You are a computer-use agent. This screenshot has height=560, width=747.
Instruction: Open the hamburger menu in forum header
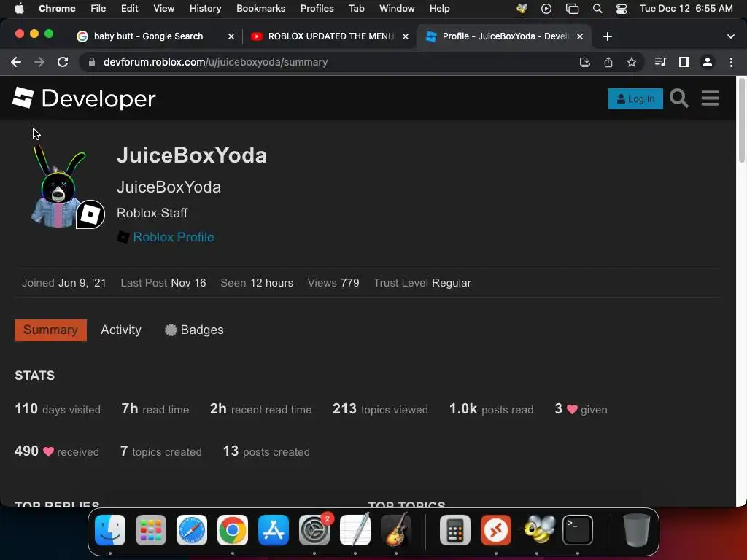[x=710, y=98]
